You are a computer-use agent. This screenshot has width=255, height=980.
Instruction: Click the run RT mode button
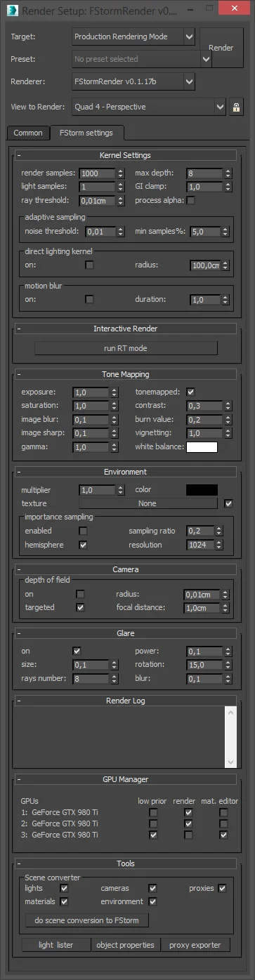[x=126, y=348]
